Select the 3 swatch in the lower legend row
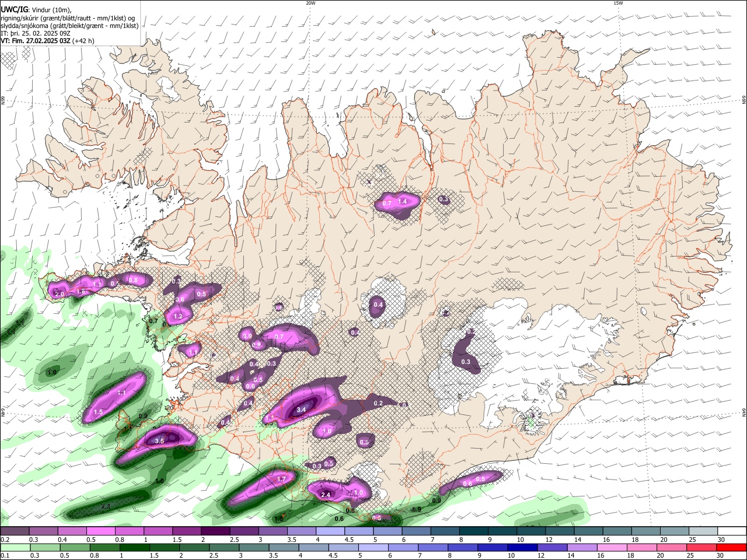747x560 pixels. pos(254,548)
